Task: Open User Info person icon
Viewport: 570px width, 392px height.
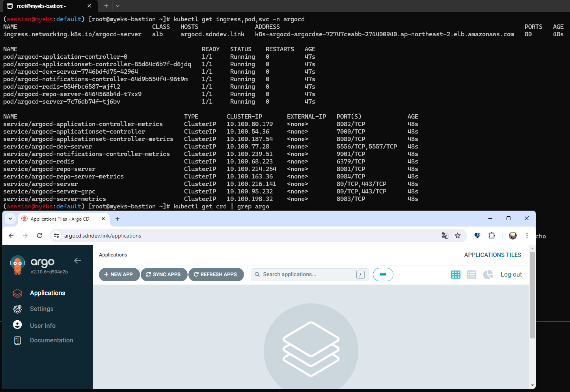Action: (17, 325)
